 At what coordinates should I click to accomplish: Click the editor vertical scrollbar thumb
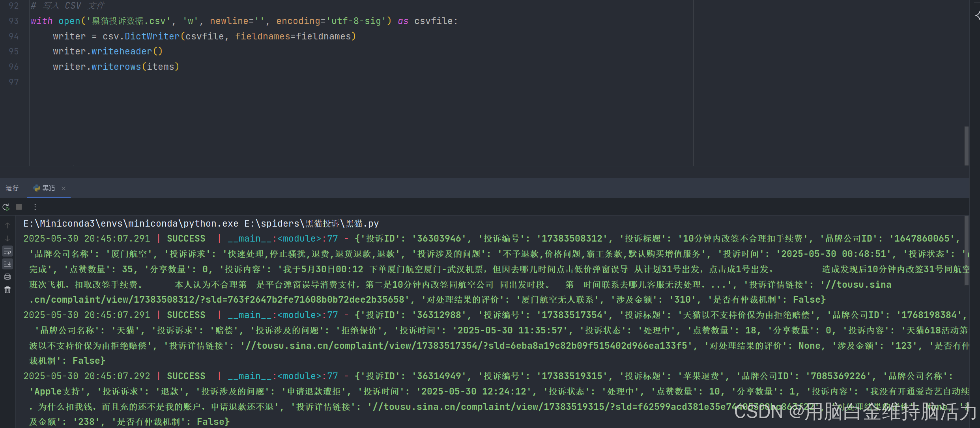(966, 146)
